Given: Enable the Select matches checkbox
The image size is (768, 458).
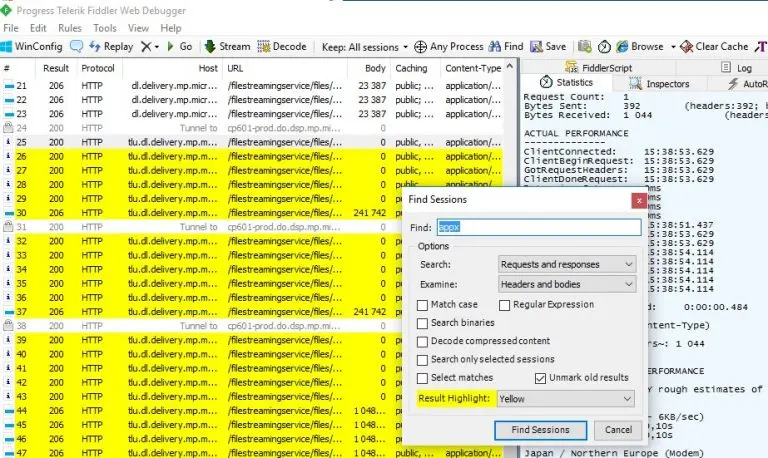Looking at the screenshot, I should pyautogui.click(x=422, y=378).
